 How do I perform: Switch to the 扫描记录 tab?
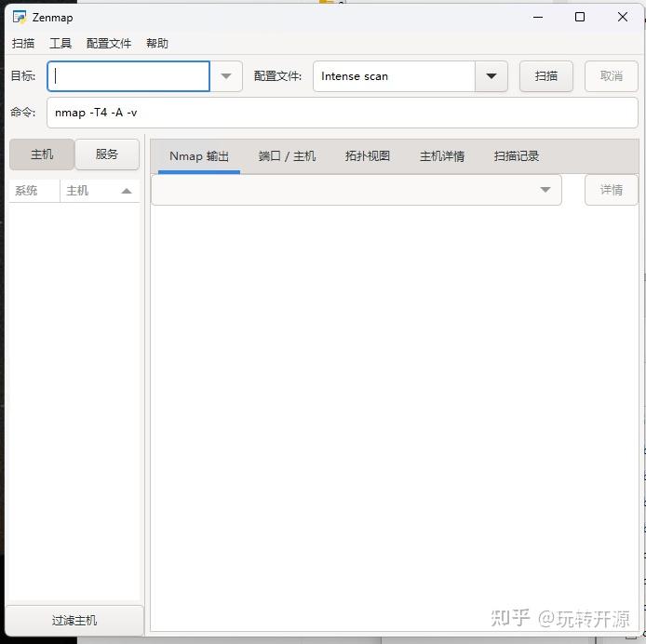pos(517,156)
